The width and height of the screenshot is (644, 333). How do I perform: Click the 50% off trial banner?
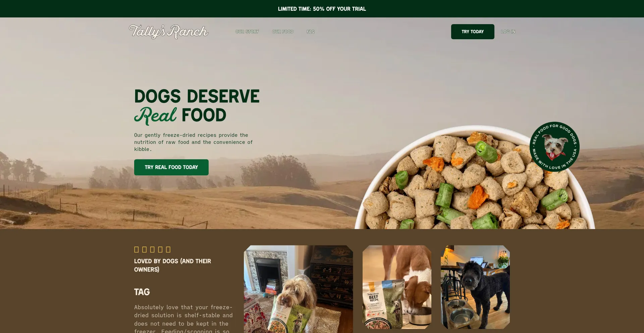tap(322, 9)
